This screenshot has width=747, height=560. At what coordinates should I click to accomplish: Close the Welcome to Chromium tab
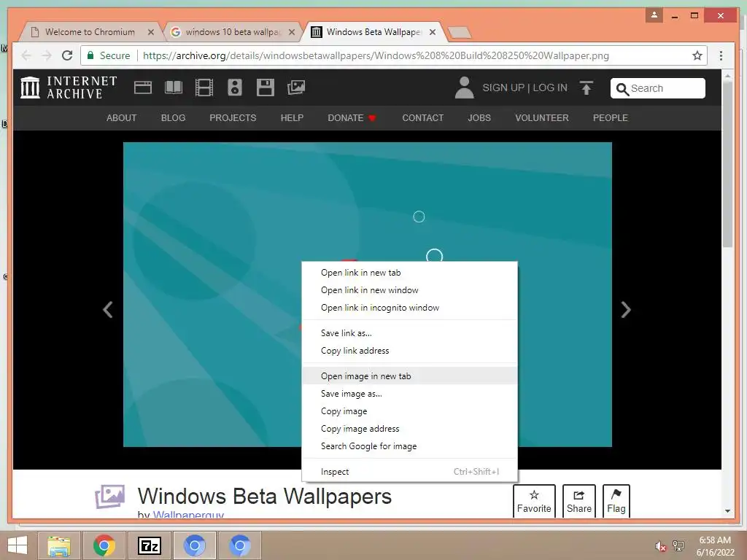click(150, 32)
